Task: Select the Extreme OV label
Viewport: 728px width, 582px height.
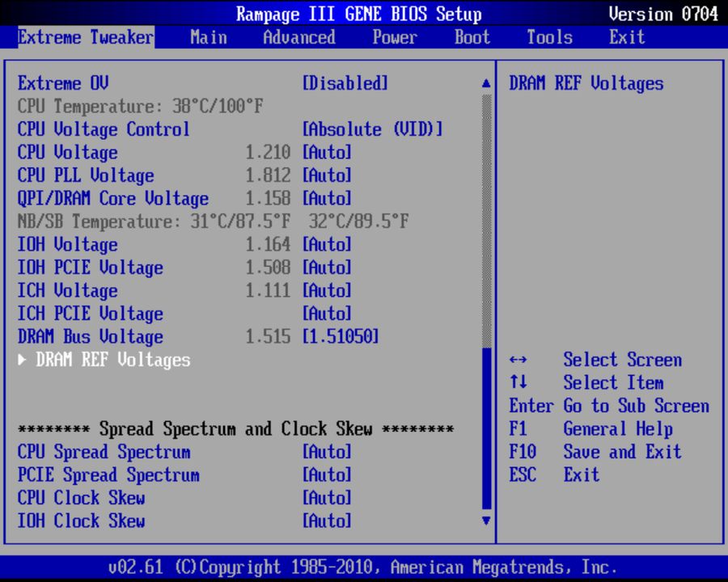Action: click(63, 83)
